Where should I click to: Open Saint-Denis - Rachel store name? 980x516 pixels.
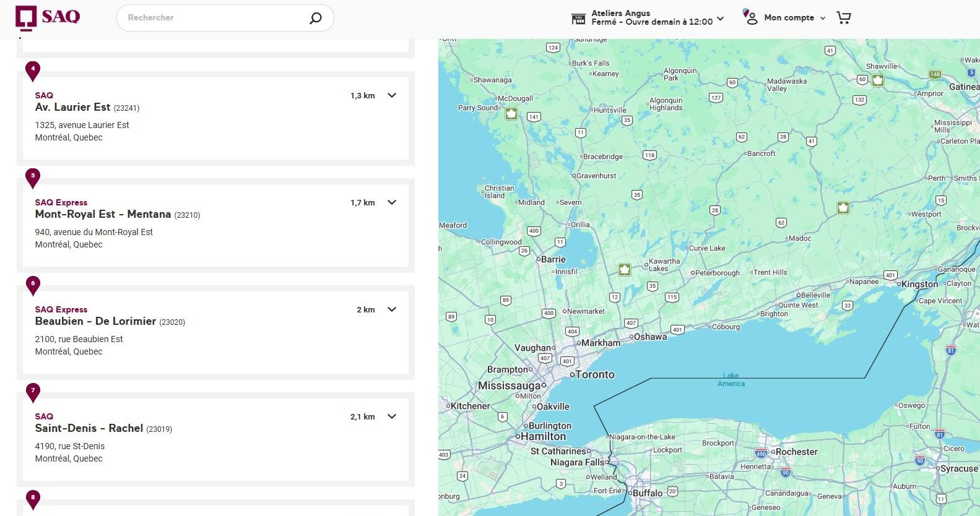click(x=89, y=428)
